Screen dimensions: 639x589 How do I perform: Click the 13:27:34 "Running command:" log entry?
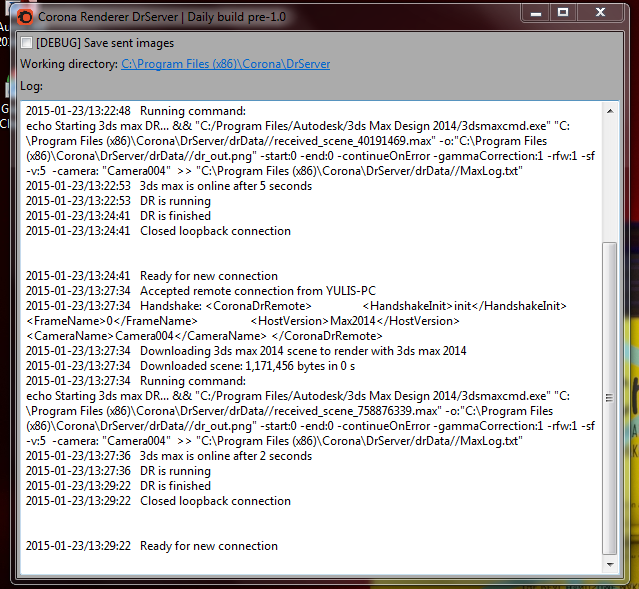pyautogui.click(x=136, y=381)
